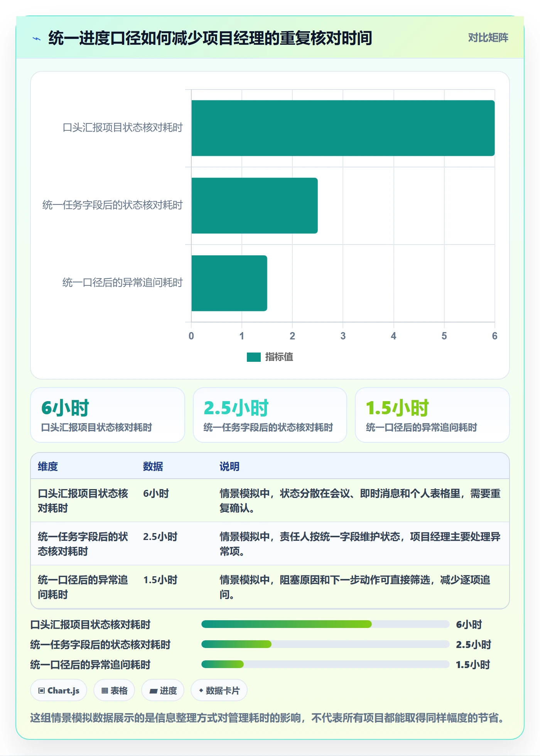Click the square icon in Chart.js tag
540x756 pixels.
(42, 691)
